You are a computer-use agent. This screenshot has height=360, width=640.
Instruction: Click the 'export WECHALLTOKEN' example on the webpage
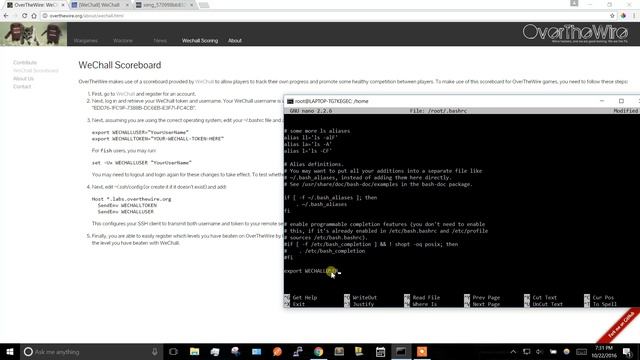coord(158,139)
